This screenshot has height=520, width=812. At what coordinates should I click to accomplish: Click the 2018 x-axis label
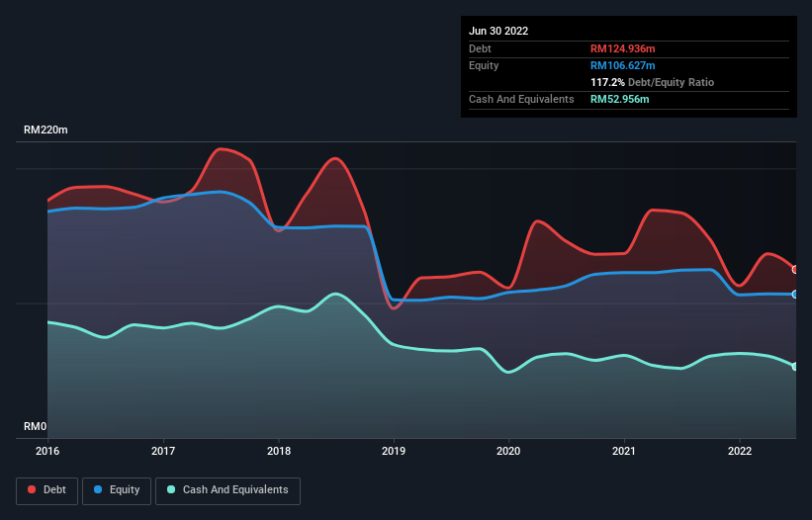[x=279, y=451]
